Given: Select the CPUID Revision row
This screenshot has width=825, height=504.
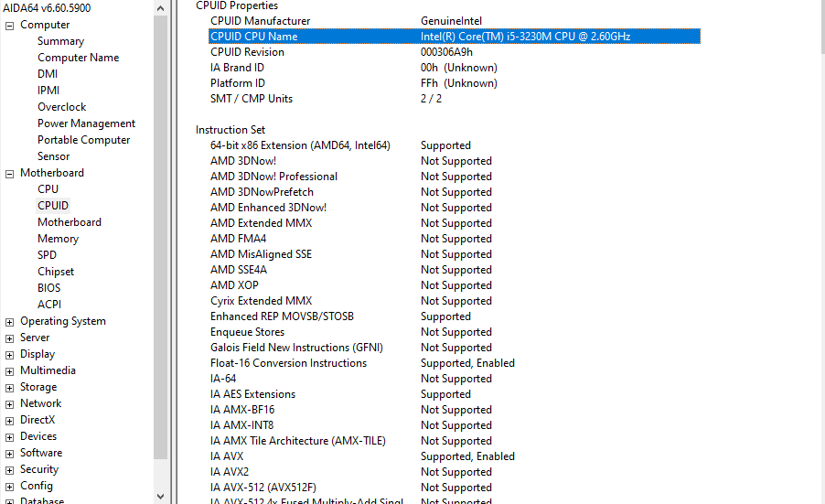Looking at the screenshot, I should click(x=455, y=52).
